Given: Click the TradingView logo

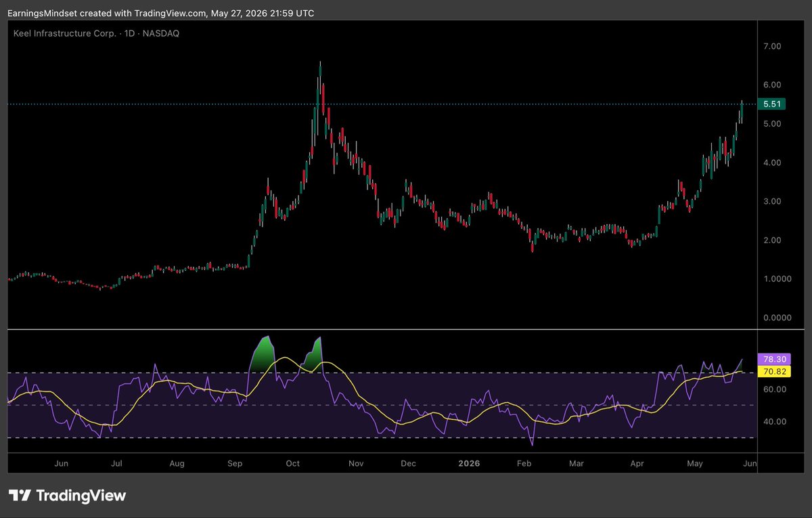Looking at the screenshot, I should point(67,496).
